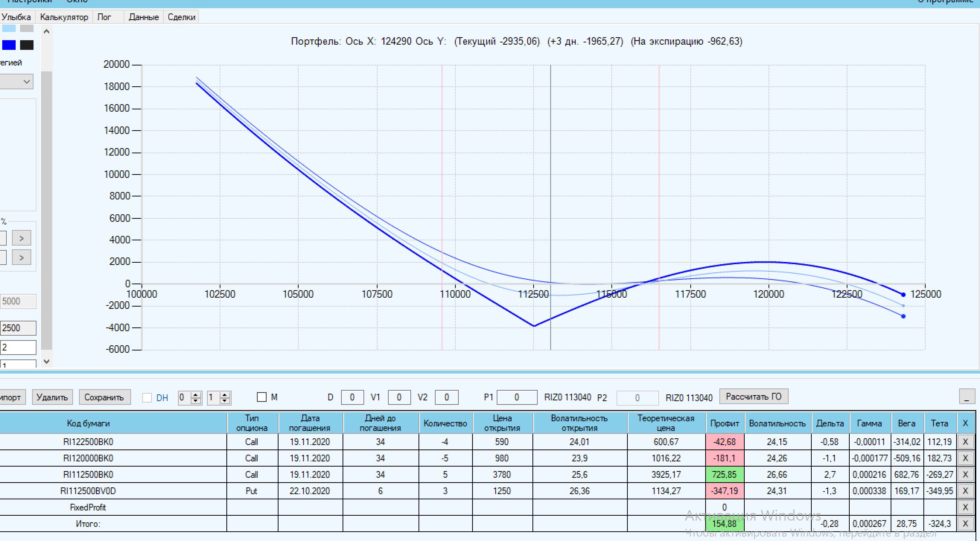Enable the DH checkbox

point(147,398)
